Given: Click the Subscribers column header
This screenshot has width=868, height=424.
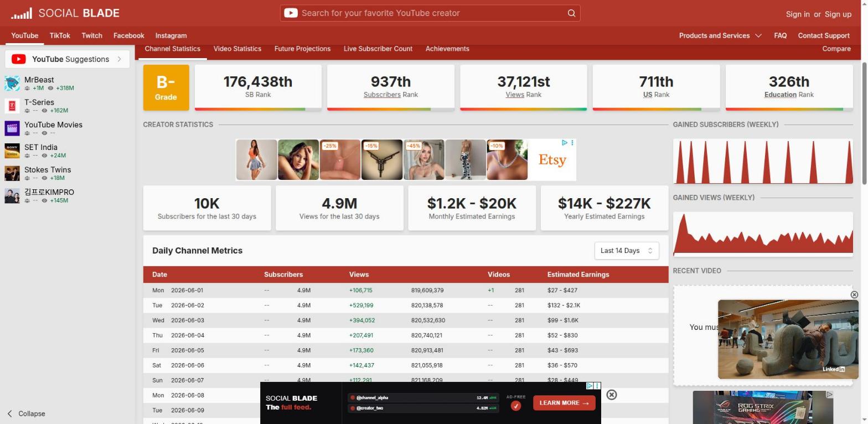Looking at the screenshot, I should 283,275.
